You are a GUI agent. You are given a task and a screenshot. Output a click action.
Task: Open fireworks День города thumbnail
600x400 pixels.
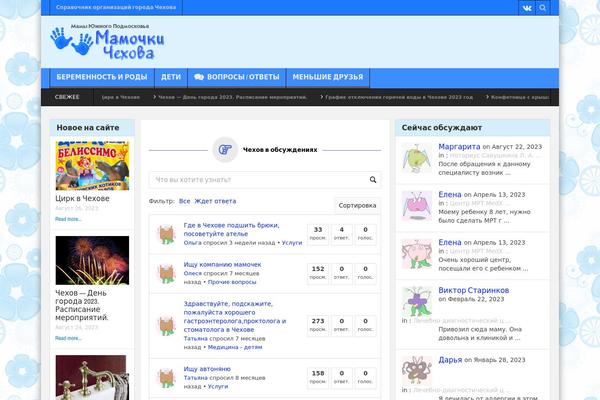click(92, 260)
